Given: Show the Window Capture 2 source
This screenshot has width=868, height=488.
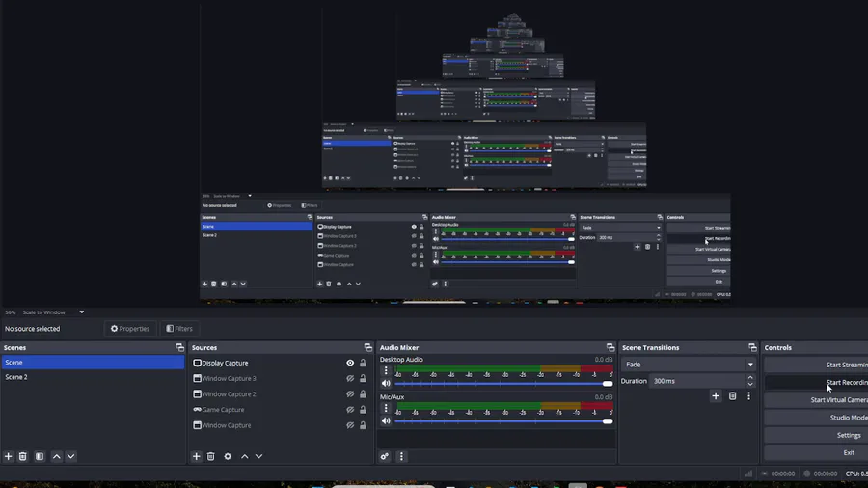Looking at the screenshot, I should 350,393.
